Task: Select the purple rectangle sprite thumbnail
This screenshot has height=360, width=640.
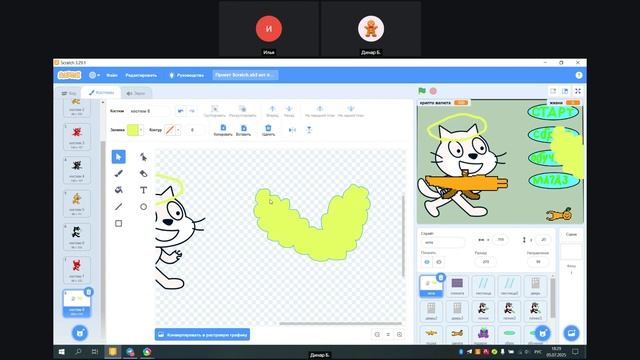Action: pos(457,286)
